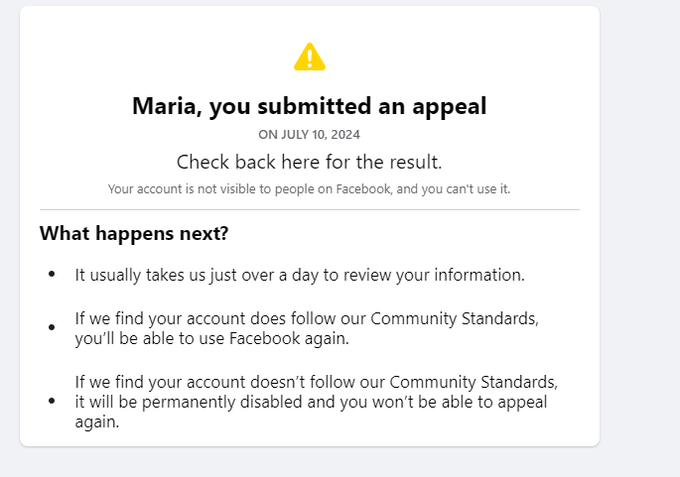680x477 pixels.
Task: Click 'Community Standards' in the 'doesn't follow' sentence
Action: tap(473, 382)
